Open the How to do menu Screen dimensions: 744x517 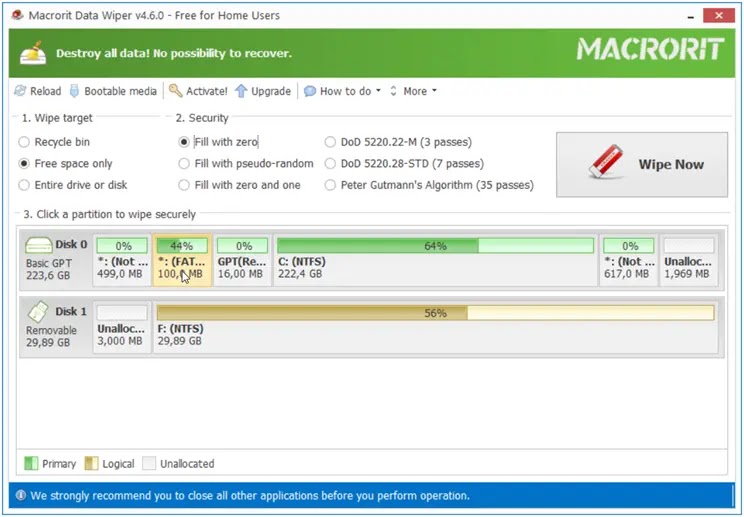(x=345, y=91)
